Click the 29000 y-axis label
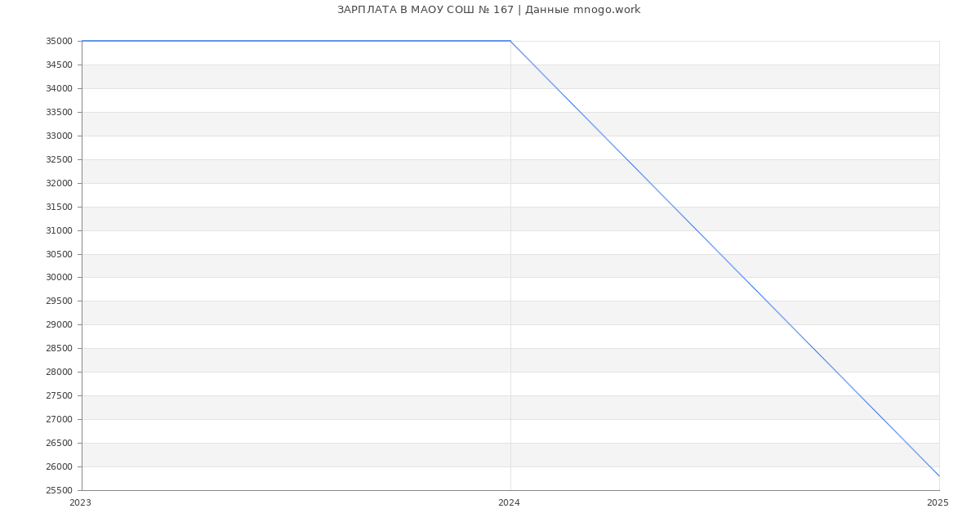Screen dimensions: 980x531 click(x=60, y=325)
